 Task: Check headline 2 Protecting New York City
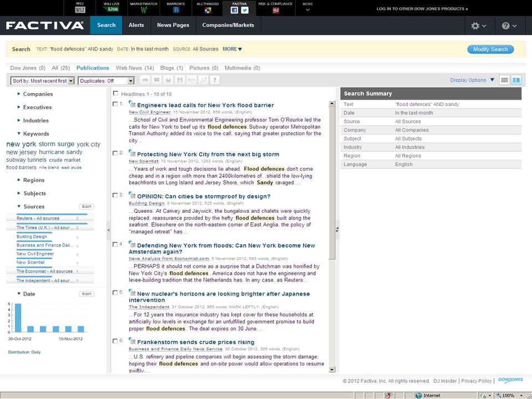[x=115, y=153]
